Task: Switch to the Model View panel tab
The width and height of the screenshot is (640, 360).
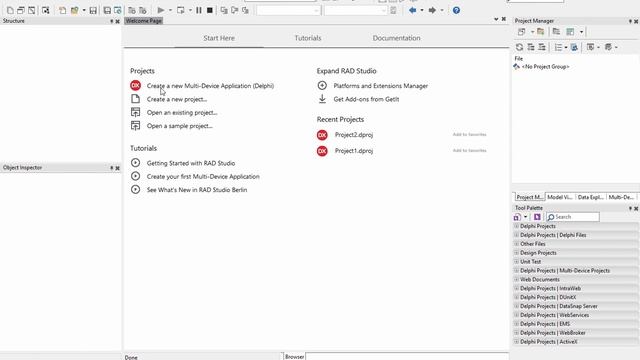Action: tap(560, 197)
